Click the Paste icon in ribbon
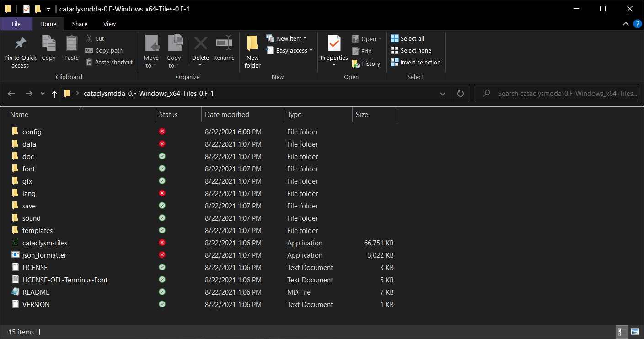 71,43
